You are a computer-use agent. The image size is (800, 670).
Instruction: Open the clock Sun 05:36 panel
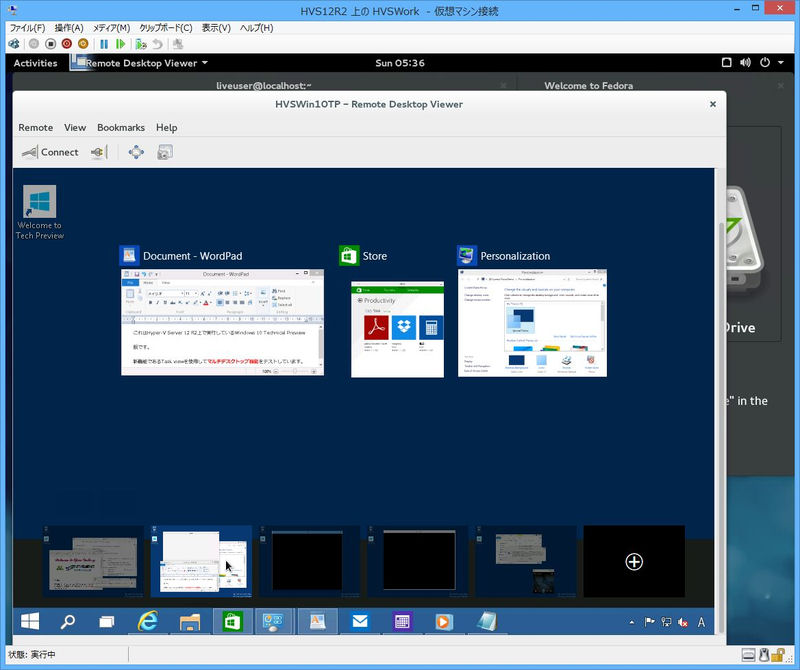tap(400, 63)
